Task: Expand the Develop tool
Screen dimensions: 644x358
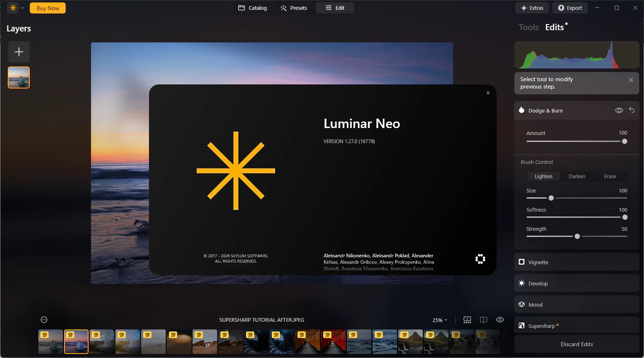Action: tap(577, 283)
